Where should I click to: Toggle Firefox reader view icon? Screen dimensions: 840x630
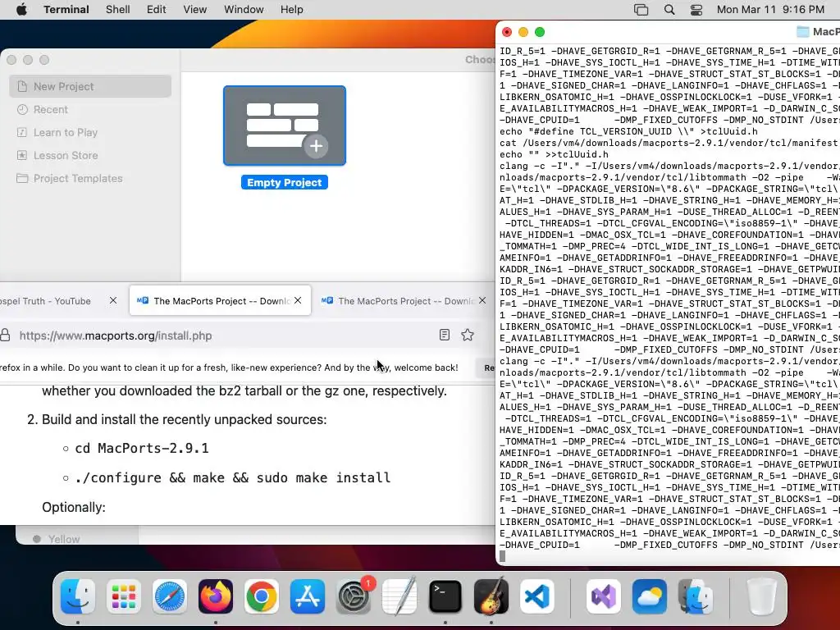(444, 336)
